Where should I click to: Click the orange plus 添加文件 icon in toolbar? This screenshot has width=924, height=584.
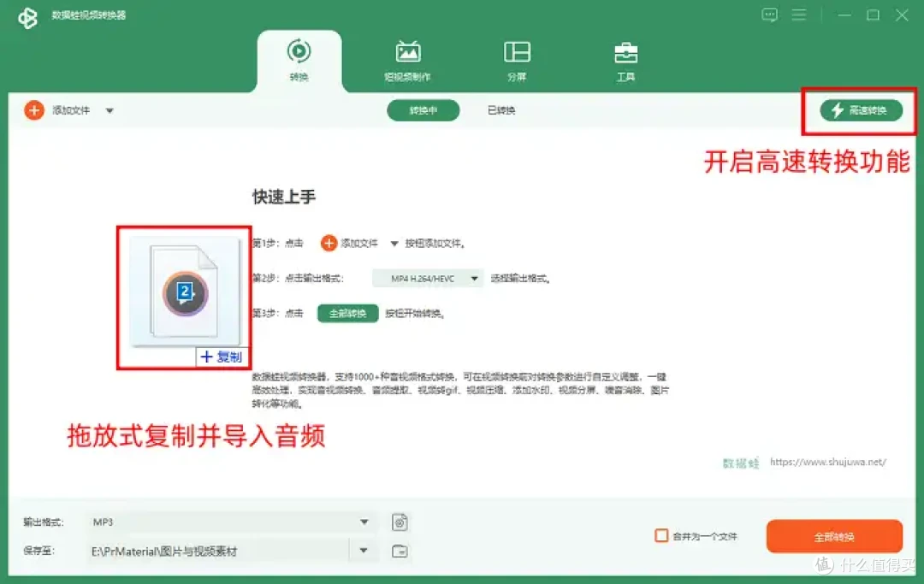pos(34,110)
